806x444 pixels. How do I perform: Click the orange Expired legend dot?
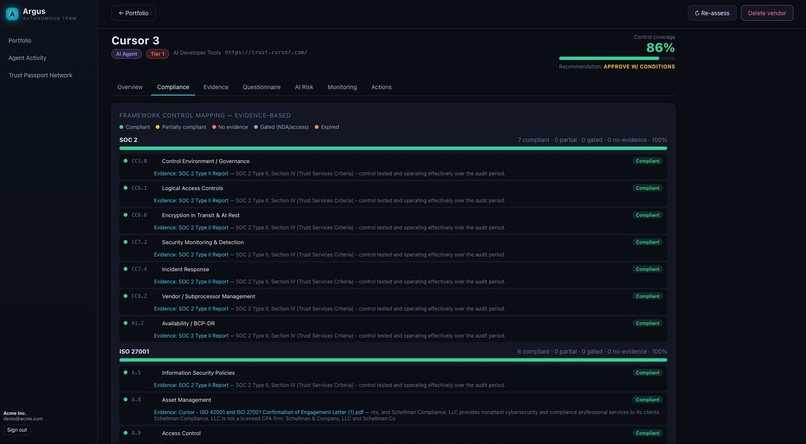click(x=317, y=127)
